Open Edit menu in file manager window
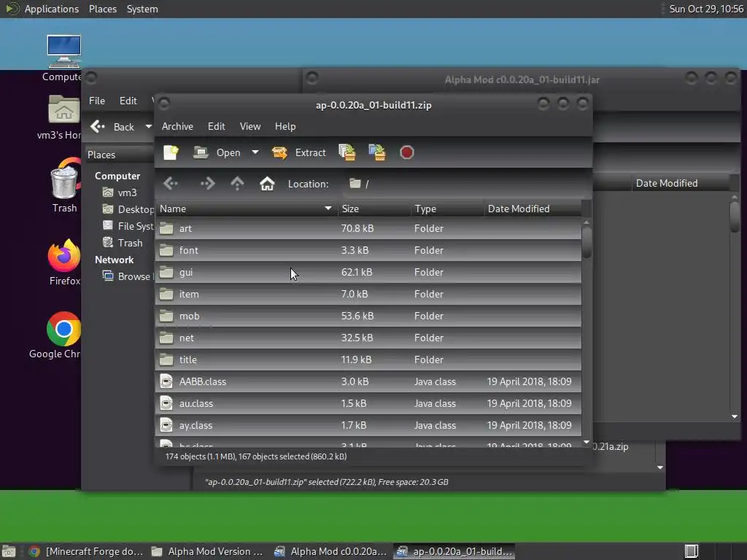Viewport: 747px width, 560px height. (128, 101)
